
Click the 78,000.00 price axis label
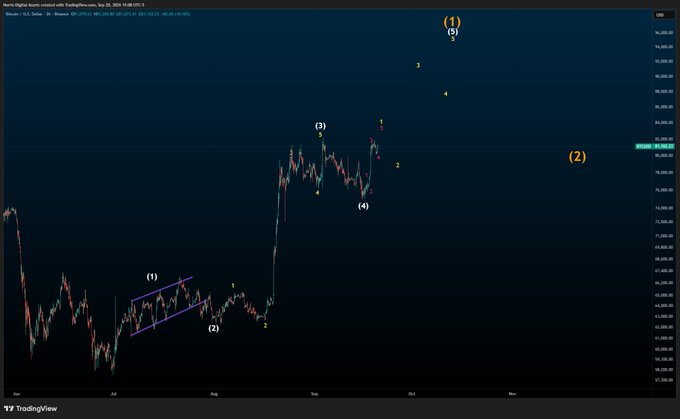(x=664, y=173)
